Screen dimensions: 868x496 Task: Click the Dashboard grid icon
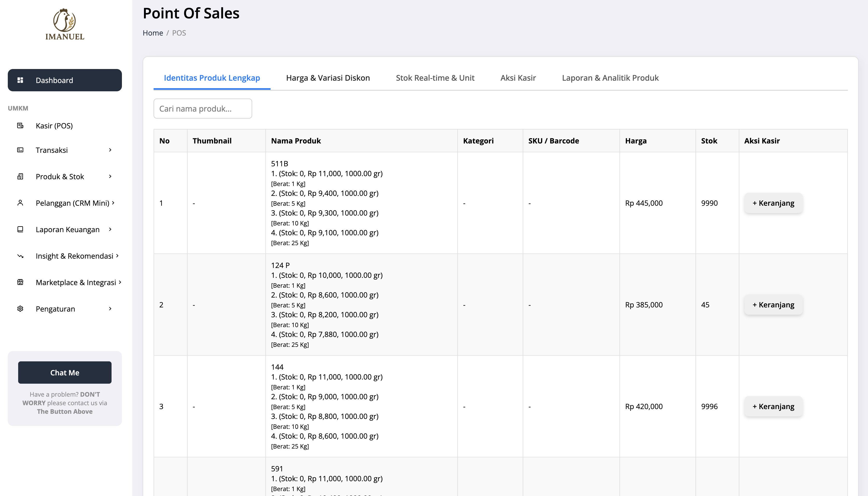pyautogui.click(x=20, y=80)
